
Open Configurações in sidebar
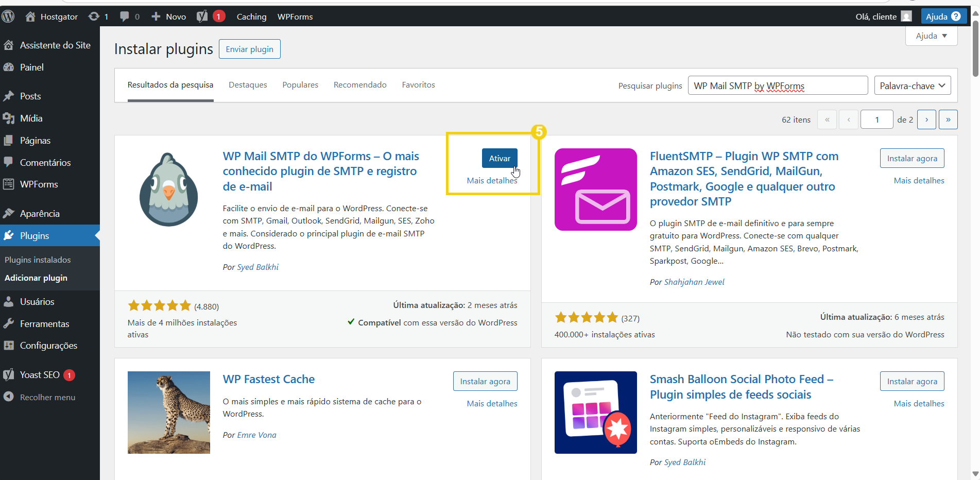click(x=50, y=346)
